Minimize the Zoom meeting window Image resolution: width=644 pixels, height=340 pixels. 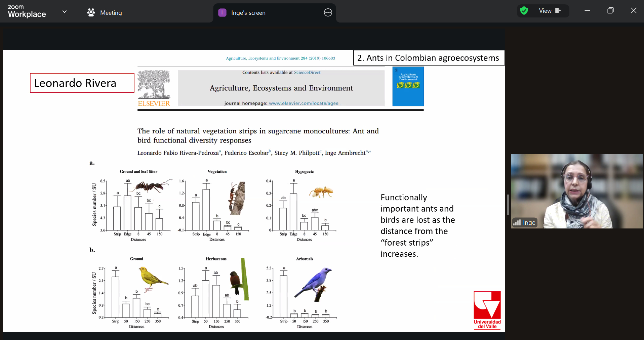[587, 11]
